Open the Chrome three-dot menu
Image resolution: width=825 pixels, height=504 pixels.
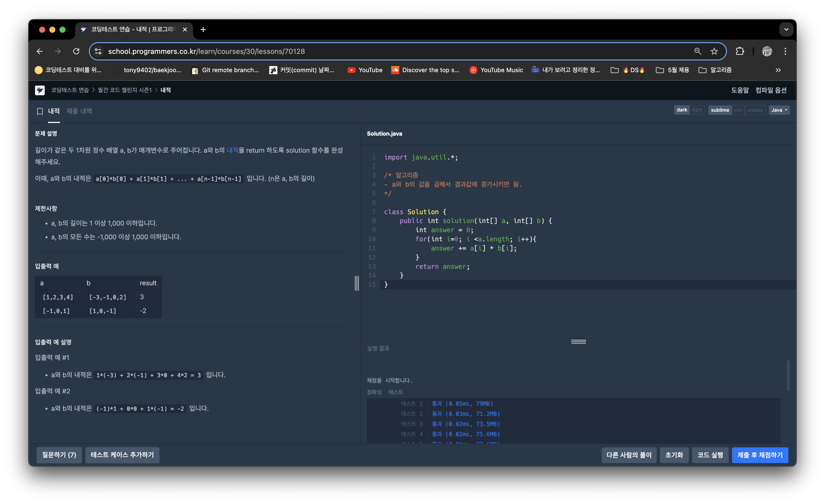(x=785, y=51)
